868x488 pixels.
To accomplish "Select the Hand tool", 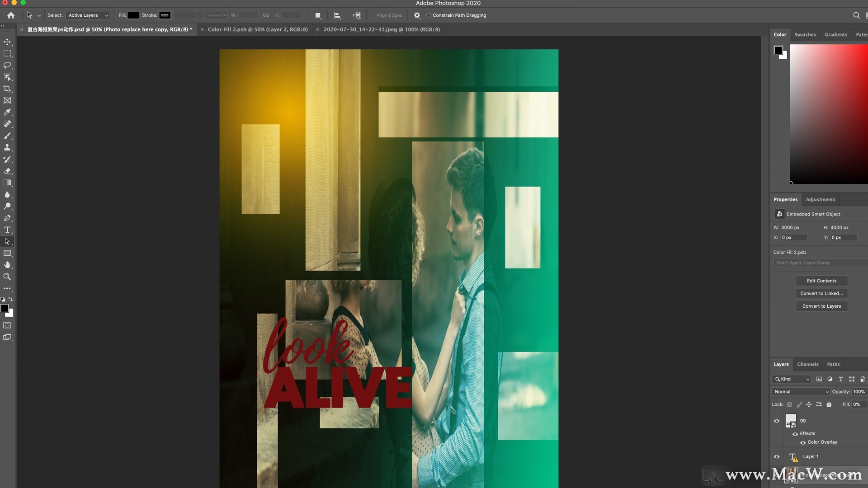I will pyautogui.click(x=7, y=265).
